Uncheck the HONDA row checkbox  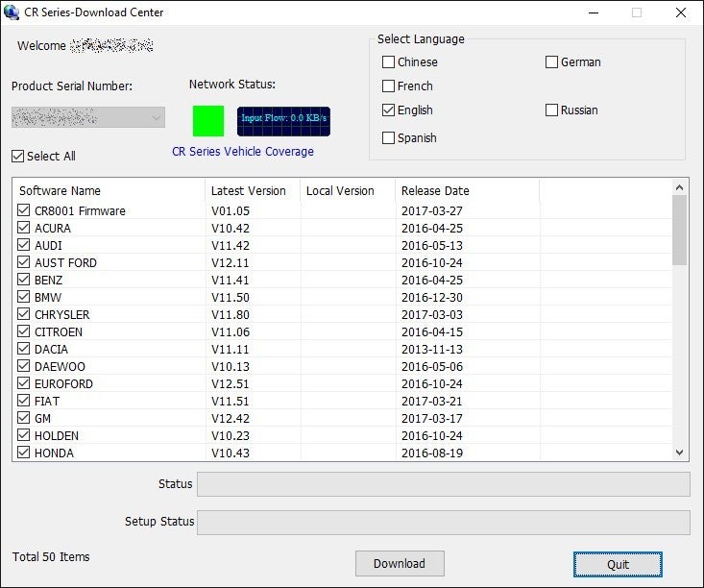[x=23, y=453]
